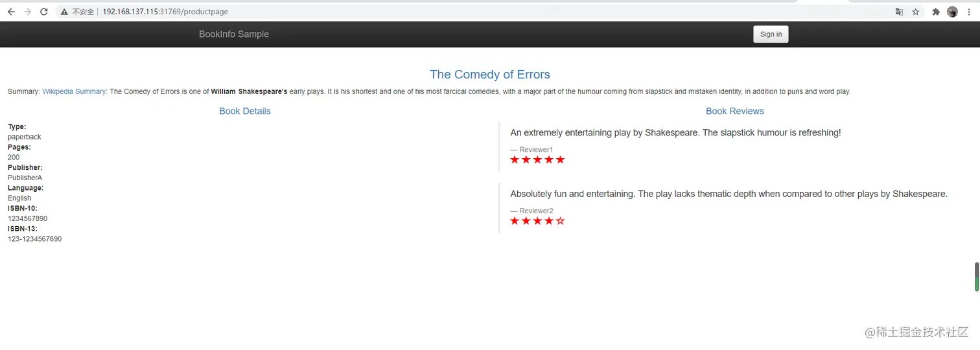The height and width of the screenshot is (350, 980).
Task: Open the extensions puzzle icon
Action: click(936, 12)
